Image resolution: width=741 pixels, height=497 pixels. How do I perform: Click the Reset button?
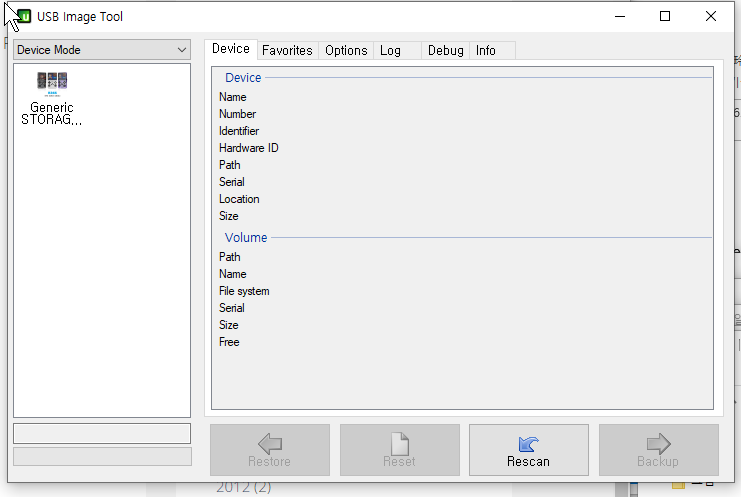click(400, 450)
